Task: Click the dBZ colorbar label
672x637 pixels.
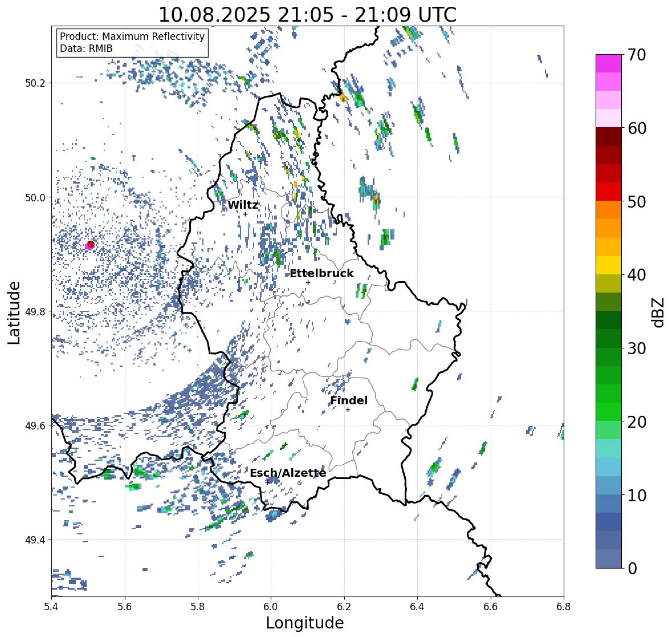Action: [659, 312]
